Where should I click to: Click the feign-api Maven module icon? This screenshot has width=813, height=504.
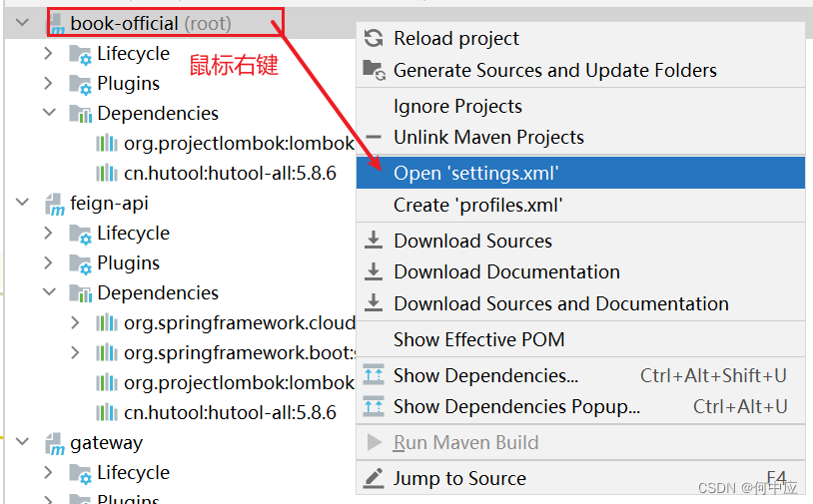(55, 204)
